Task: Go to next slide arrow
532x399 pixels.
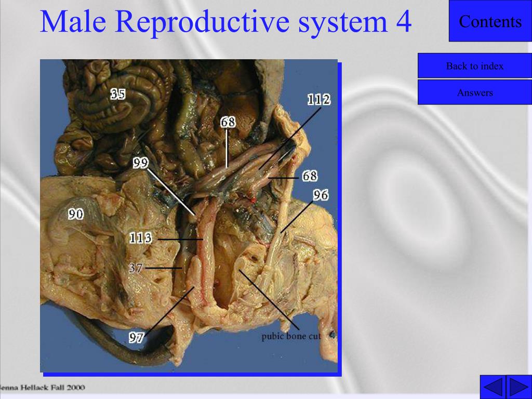Action: (x=519, y=387)
